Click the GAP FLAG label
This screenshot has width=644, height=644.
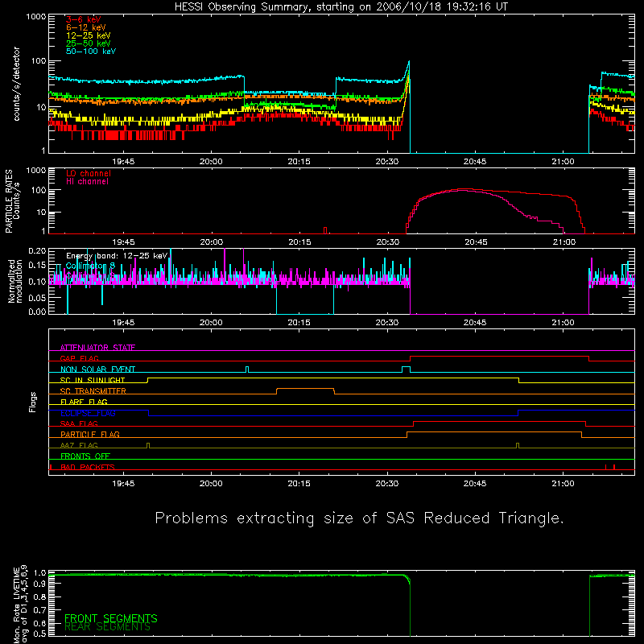click(79, 358)
